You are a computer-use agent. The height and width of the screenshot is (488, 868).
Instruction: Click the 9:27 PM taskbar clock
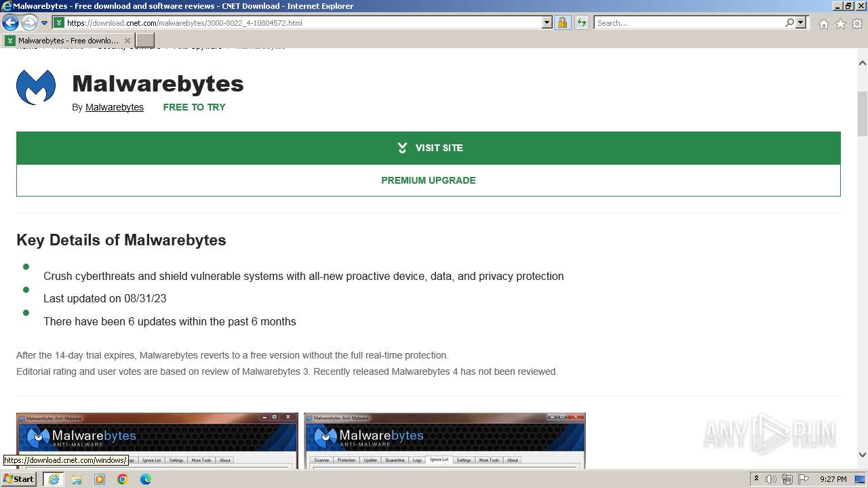point(833,479)
